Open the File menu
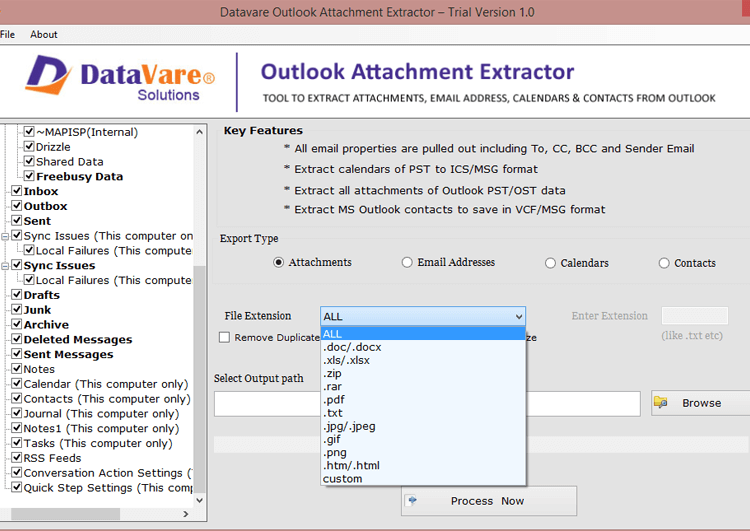The height and width of the screenshot is (531, 750). click(7, 34)
